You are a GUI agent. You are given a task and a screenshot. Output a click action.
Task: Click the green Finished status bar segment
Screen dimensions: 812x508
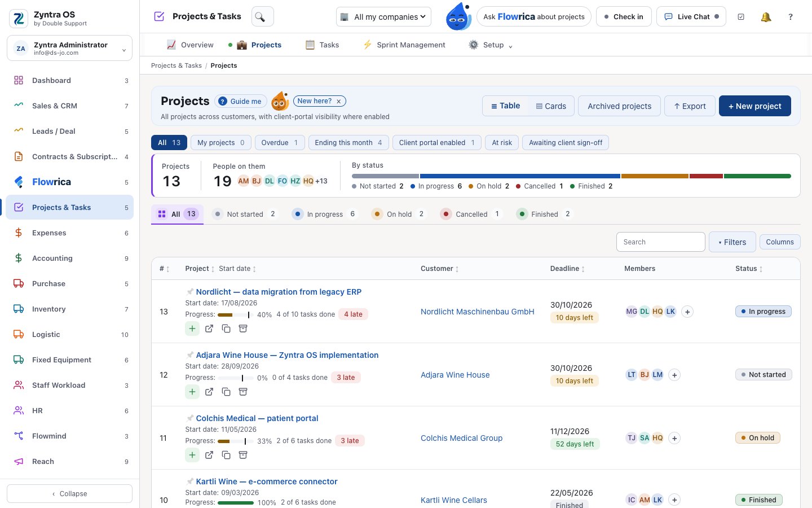757,176
